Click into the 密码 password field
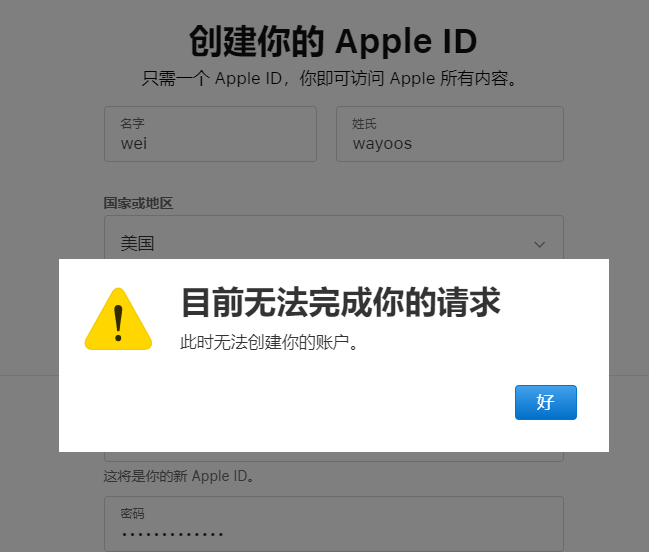Image resolution: width=649 pixels, height=552 pixels. (x=334, y=524)
